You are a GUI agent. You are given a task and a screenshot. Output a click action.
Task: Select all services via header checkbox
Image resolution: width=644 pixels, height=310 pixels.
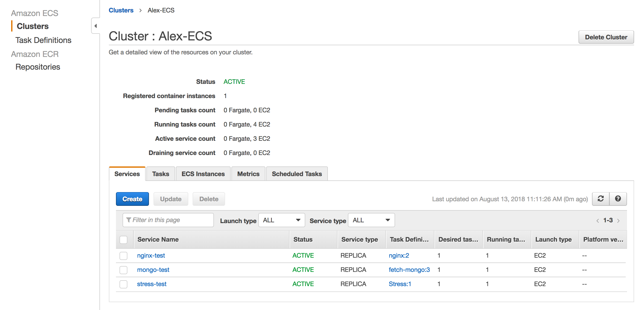point(123,239)
